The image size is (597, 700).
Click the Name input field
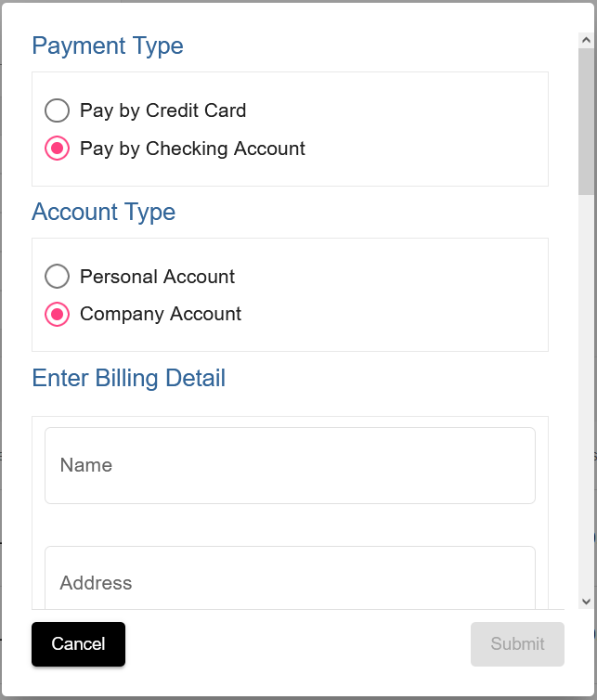coord(290,466)
